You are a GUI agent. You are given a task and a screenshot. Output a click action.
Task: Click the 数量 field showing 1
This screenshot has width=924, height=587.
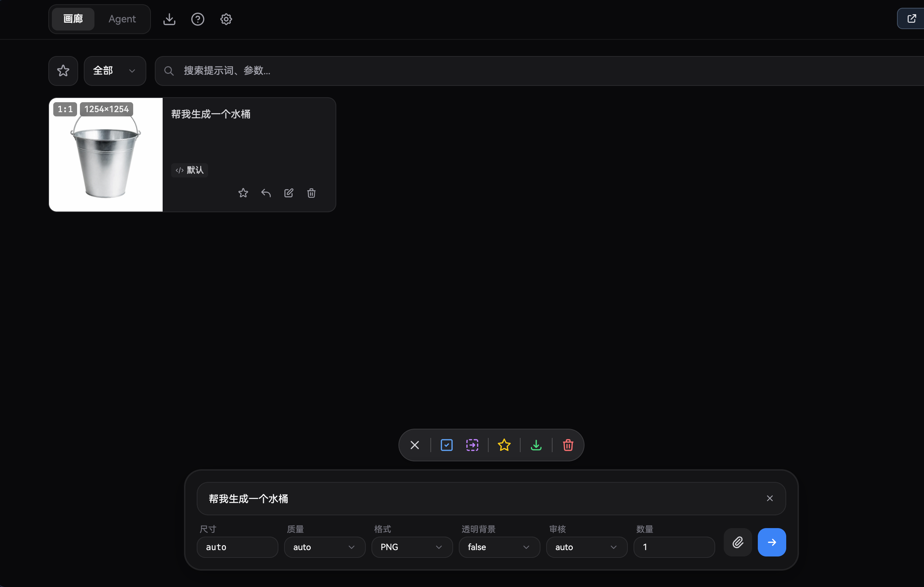[x=674, y=547]
